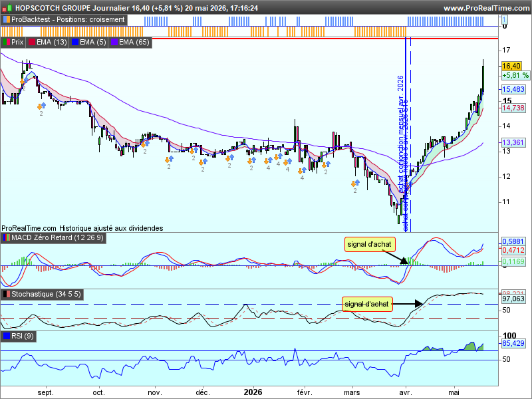Viewport: 532px width, 399px height.
Task: Click the févr. label on the time axis
Action: point(305,392)
